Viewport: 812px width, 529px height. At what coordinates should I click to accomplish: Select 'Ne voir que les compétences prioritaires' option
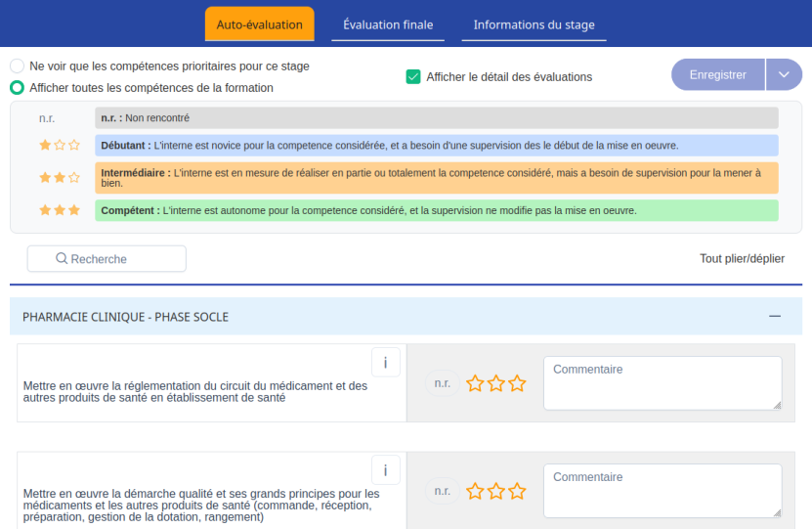18,66
